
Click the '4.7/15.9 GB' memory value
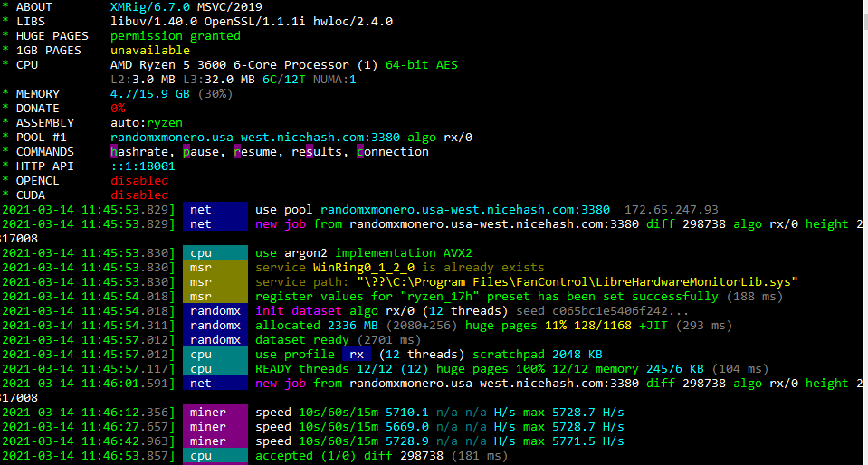(150, 94)
